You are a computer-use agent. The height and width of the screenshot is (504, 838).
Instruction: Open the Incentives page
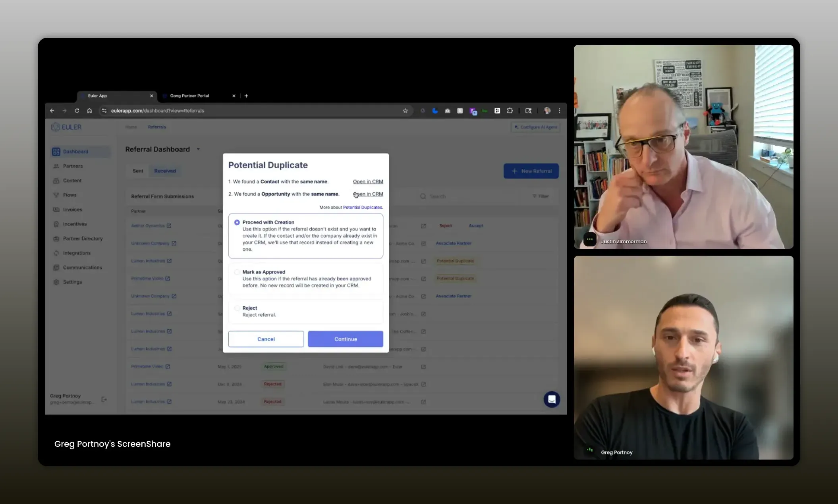point(75,224)
